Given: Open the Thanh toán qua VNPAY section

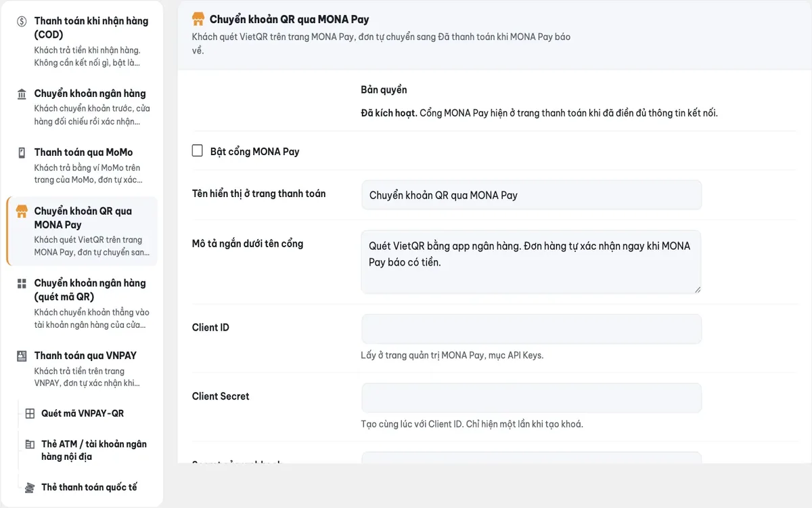Looking at the screenshot, I should tap(82, 368).
